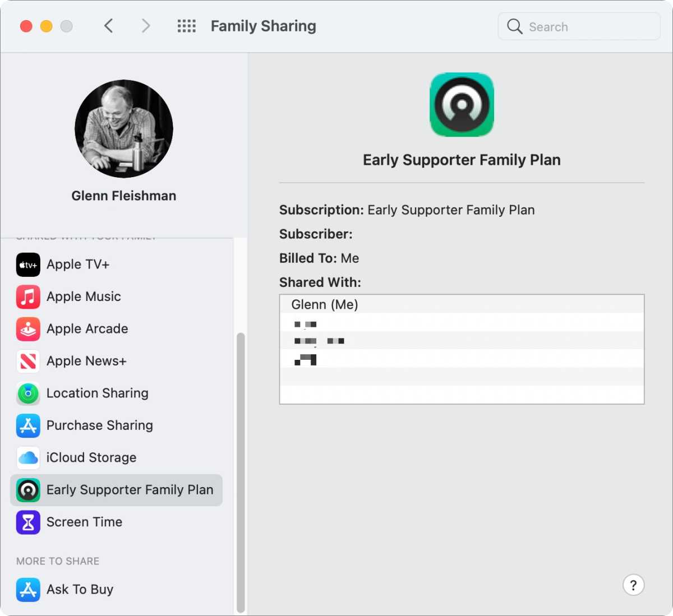Click the Apple TV+ sidebar icon

[x=28, y=265]
